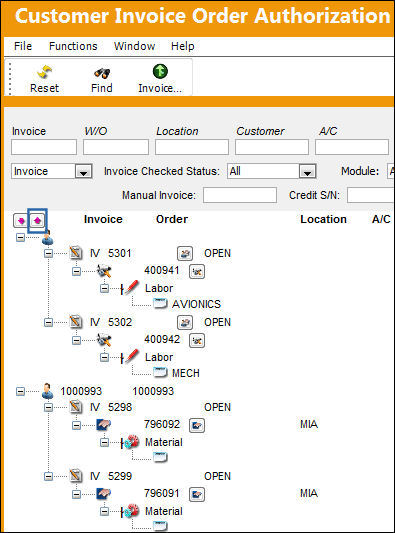Select order number 400942 text
Viewport: 395px width, 533px height.
[x=162, y=339]
